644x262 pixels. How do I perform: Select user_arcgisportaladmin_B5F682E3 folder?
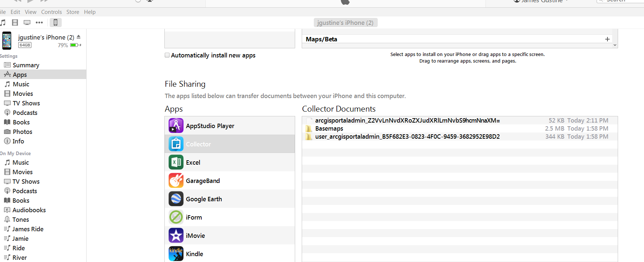(460, 136)
